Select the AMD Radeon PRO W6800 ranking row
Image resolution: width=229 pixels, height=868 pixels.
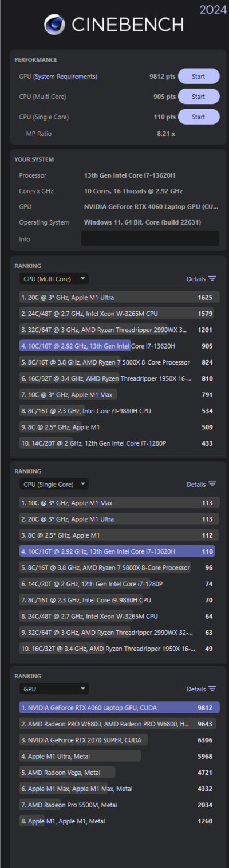119,723
